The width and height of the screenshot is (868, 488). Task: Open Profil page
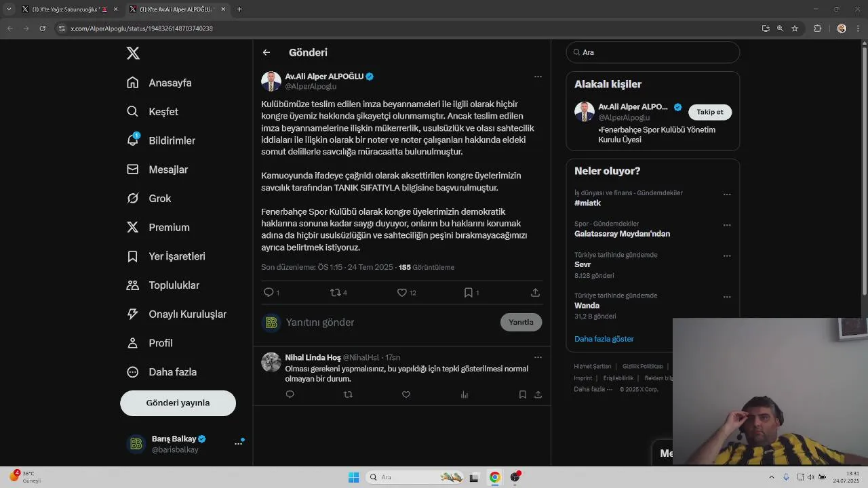pyautogui.click(x=150, y=343)
